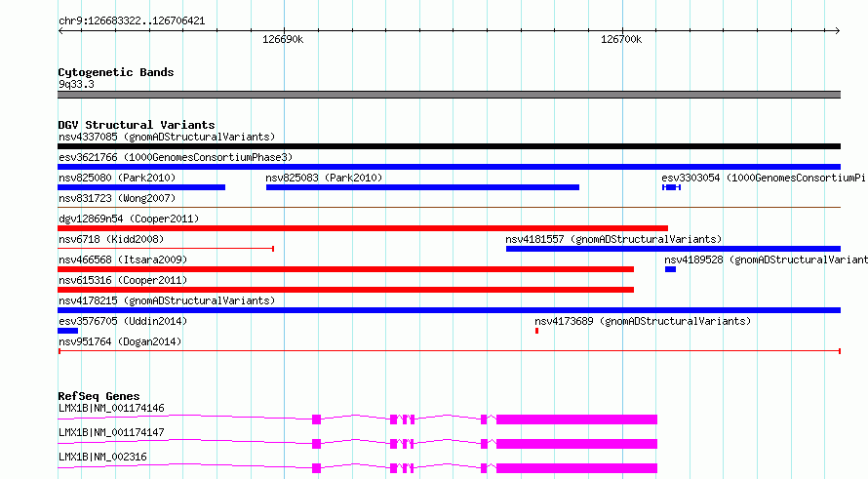Click the 126700k ruler position label
The width and height of the screenshot is (868, 479).
point(621,39)
